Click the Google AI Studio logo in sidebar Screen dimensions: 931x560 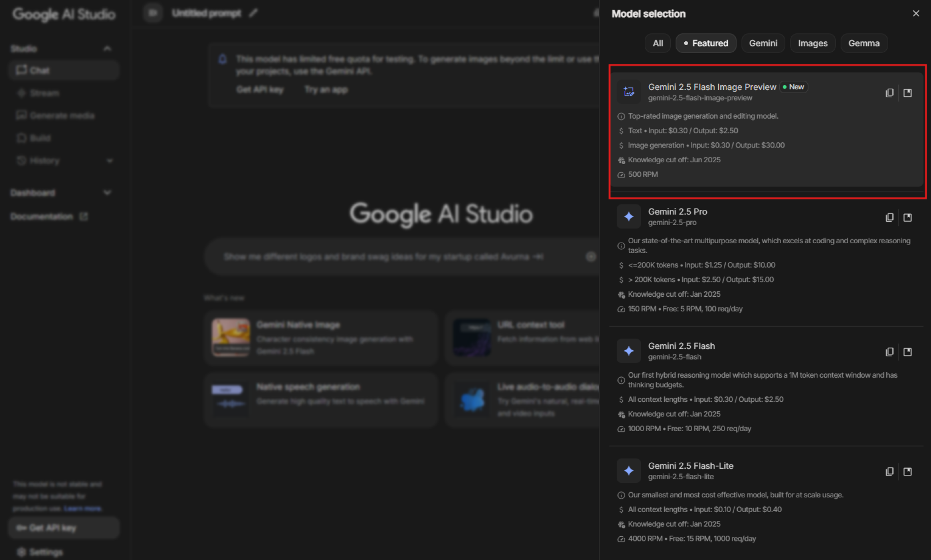pos(64,14)
